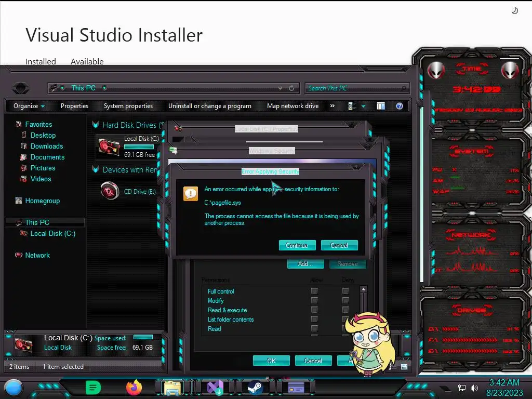Select Pictures in the navigation pane
532x399 pixels.
43,168
